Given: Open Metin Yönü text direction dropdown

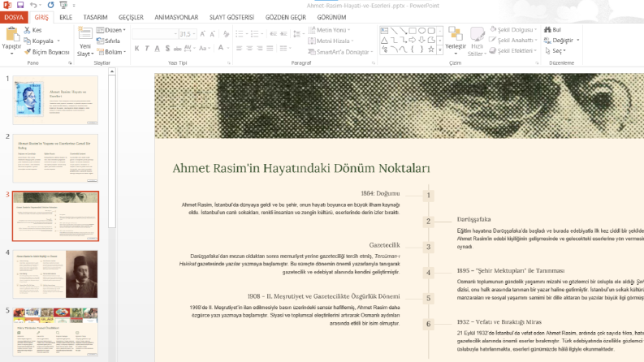Looking at the screenshot, I should [329, 30].
